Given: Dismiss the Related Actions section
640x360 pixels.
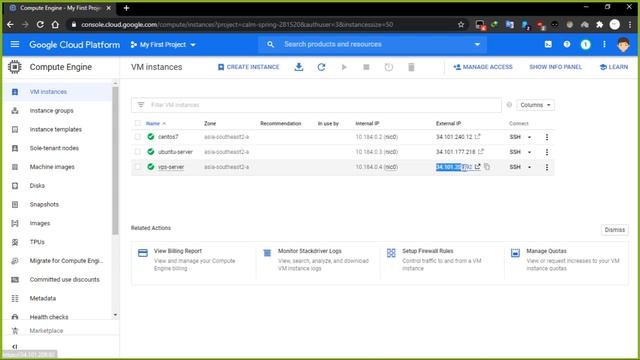Looking at the screenshot, I should coord(614,230).
